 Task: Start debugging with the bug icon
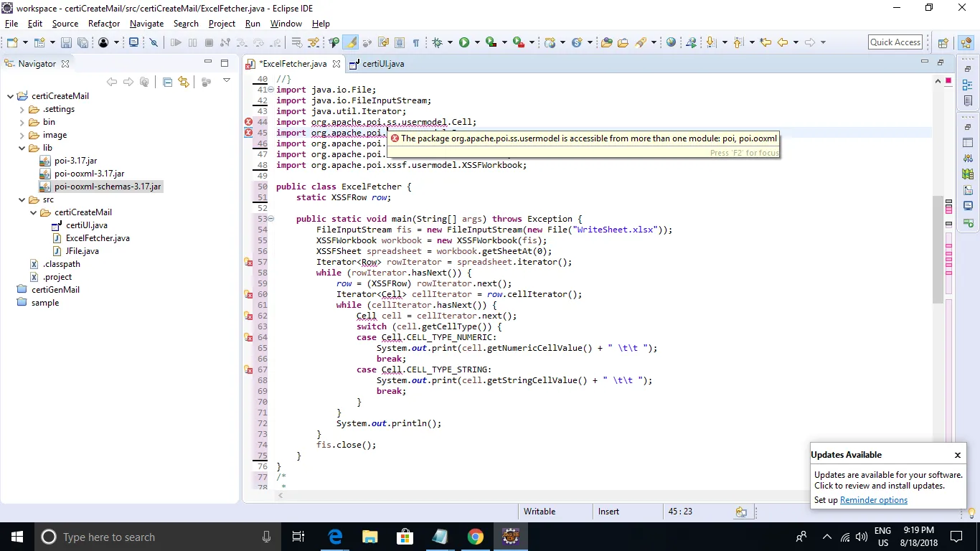pyautogui.click(x=437, y=43)
